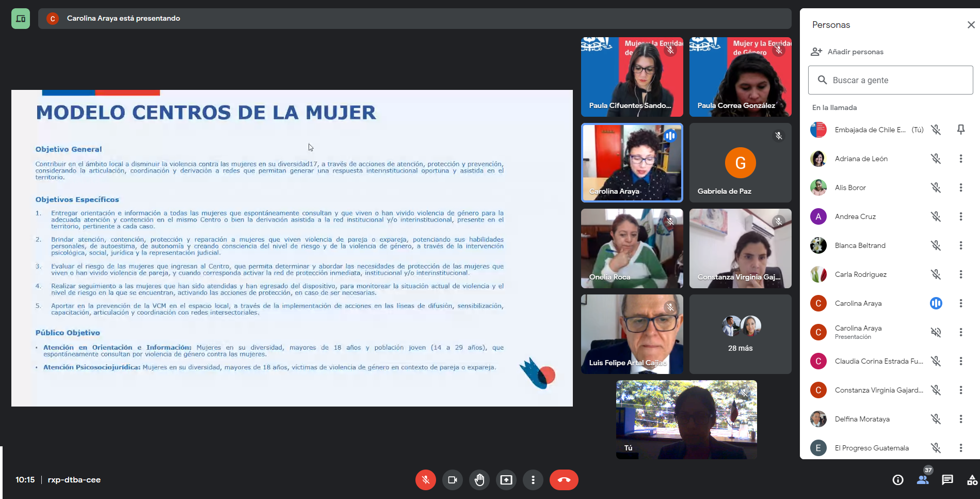
Task: Toggle the people panel icon
Action: (923, 480)
